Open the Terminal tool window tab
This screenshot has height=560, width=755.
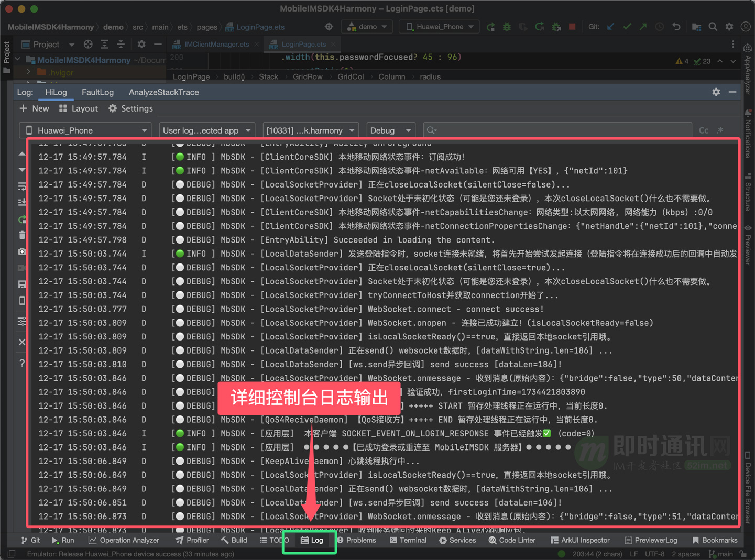tap(408, 540)
